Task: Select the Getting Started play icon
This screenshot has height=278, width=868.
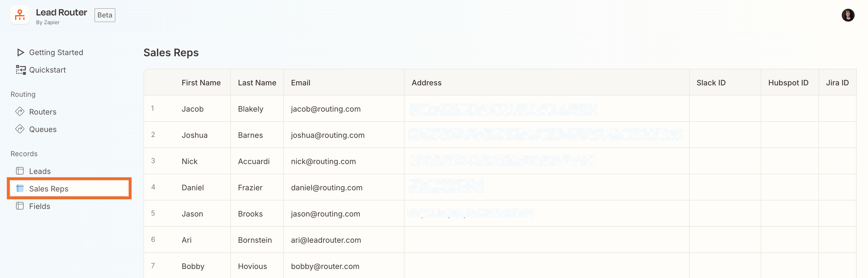Action: [x=20, y=52]
